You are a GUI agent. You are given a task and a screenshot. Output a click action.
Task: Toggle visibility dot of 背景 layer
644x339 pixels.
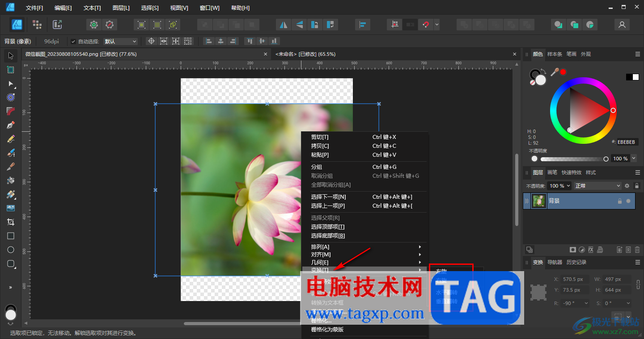coord(628,201)
